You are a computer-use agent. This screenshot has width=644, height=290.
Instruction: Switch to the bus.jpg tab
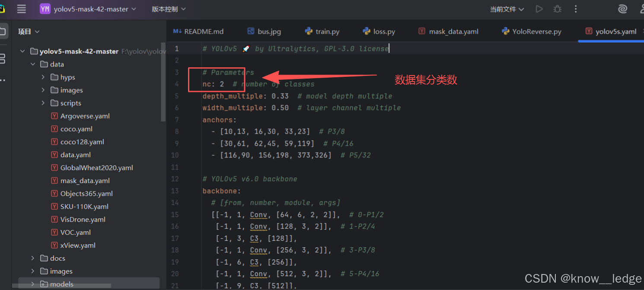(264, 32)
